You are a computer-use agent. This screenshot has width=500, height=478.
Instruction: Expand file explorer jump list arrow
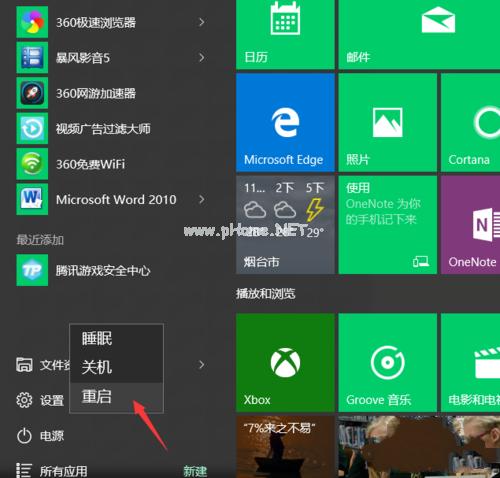(201, 365)
